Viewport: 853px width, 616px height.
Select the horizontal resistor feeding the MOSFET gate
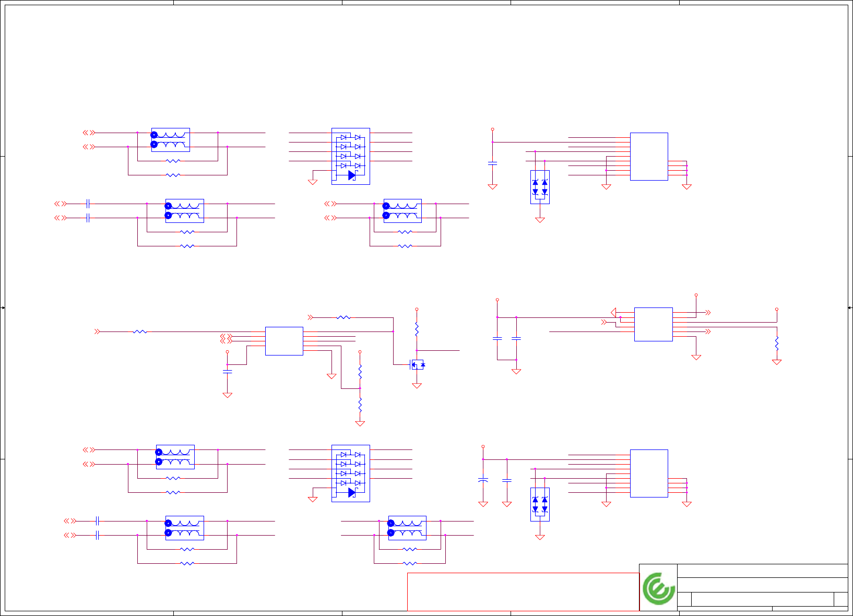click(x=343, y=317)
